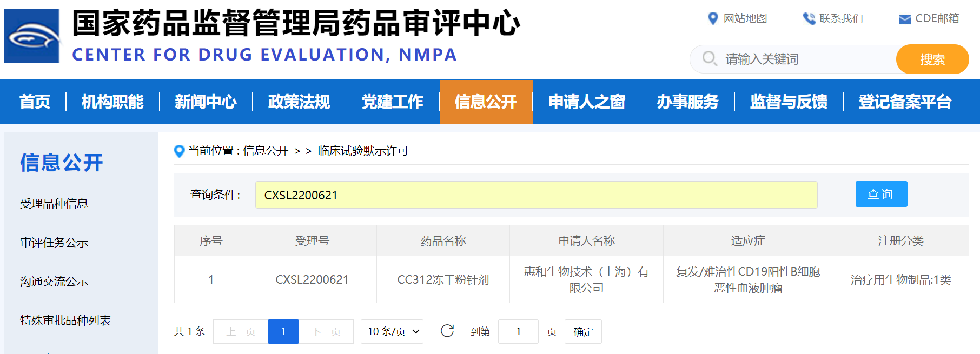Click the 治疗用生物制品:1类 cell
Image resolution: width=980 pixels, height=354 pixels.
pos(900,280)
